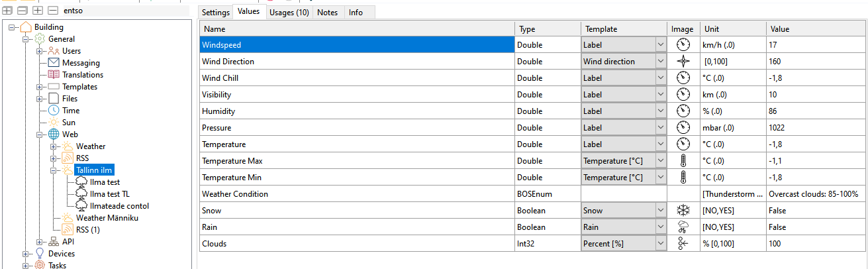Click the Devices light bulb icon
Screen dimensions: 868x269
(x=40, y=254)
